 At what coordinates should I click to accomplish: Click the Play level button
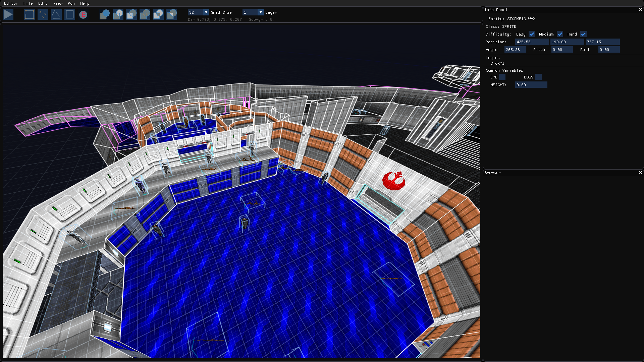(8, 14)
